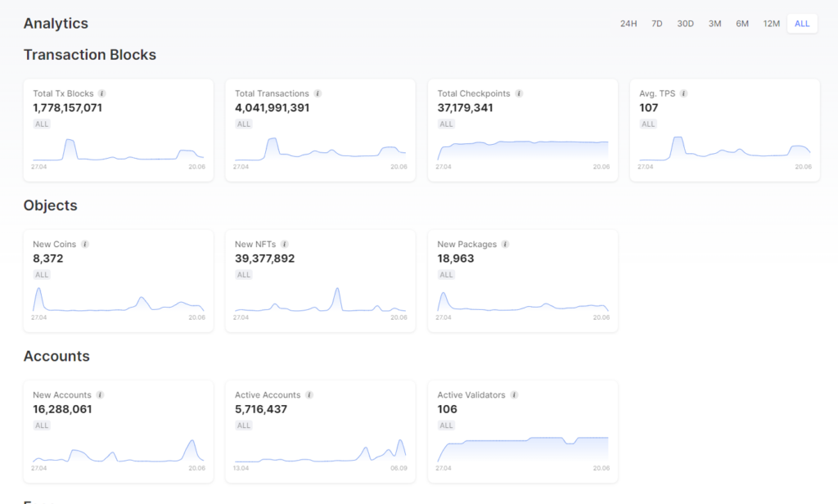Click info icon next to New Coins
838x504 pixels.
85,244
